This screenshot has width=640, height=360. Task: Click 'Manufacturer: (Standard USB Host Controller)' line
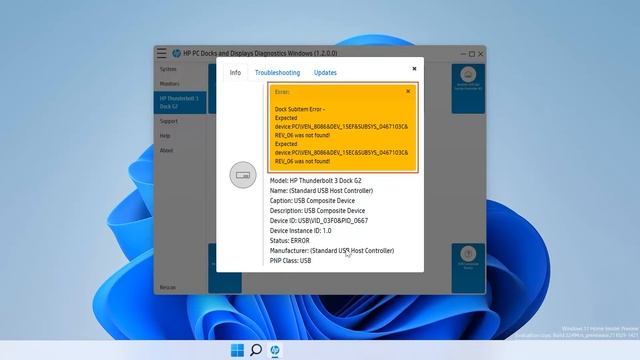(332, 251)
